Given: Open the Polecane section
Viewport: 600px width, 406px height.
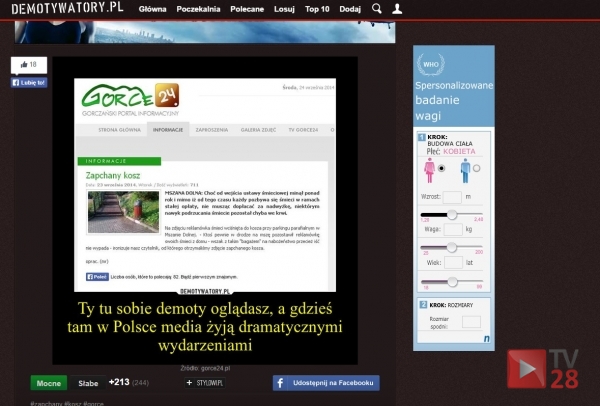Looking at the screenshot, I should click(x=247, y=9).
